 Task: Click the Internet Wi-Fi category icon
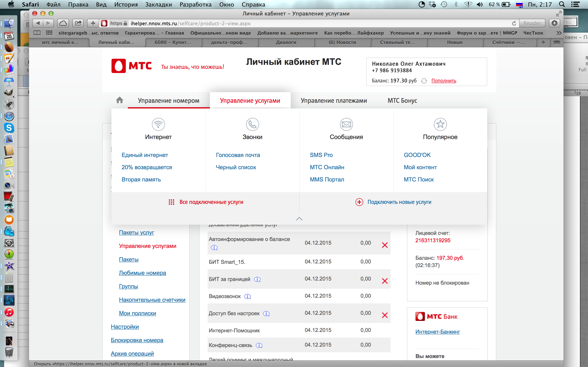coord(158,124)
